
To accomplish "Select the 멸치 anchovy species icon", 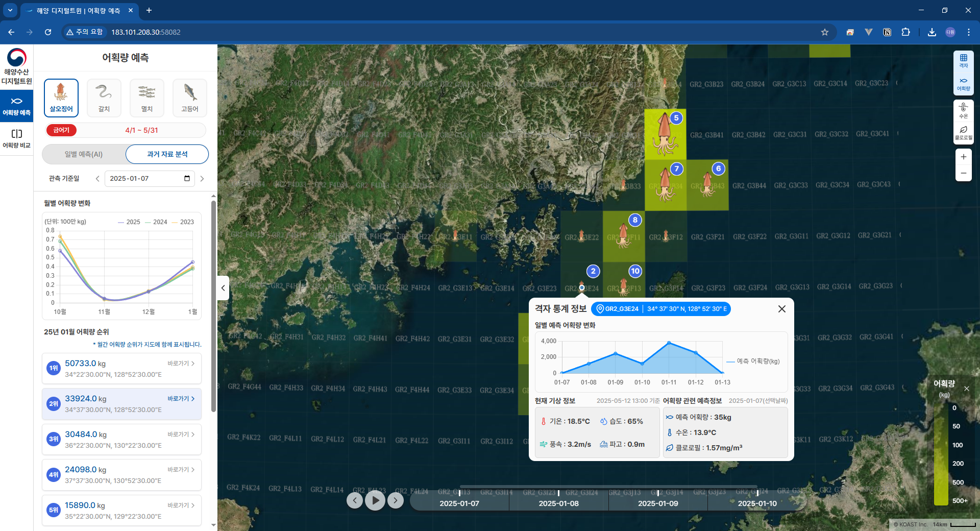I will click(147, 98).
